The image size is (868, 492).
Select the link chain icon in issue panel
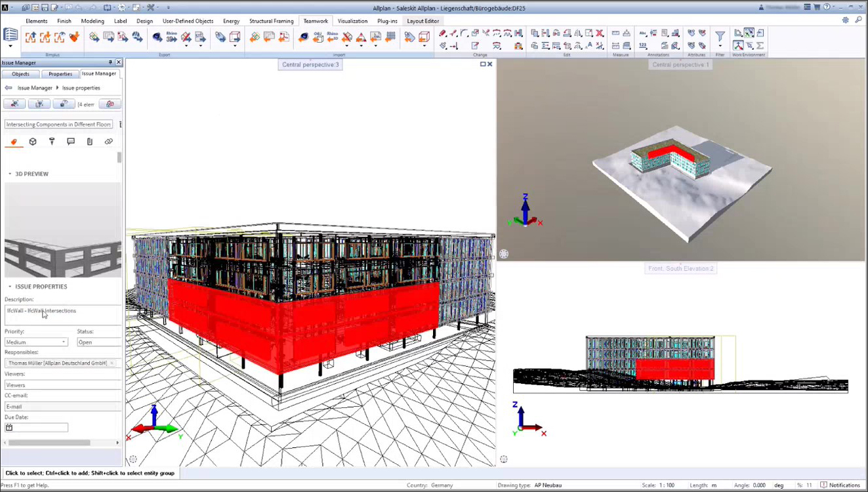pos(109,142)
